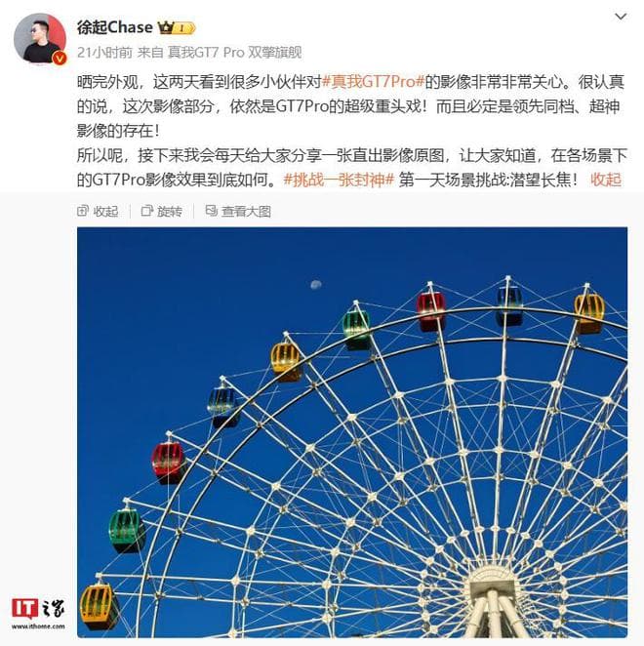The image size is (644, 646).
Task: Click the 收起 label in image toolbar
Action: 105,212
